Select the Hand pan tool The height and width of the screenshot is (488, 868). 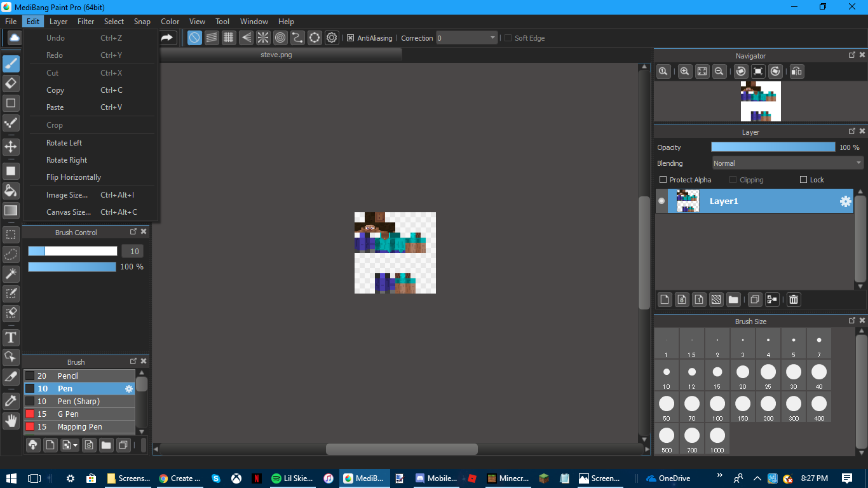click(11, 420)
